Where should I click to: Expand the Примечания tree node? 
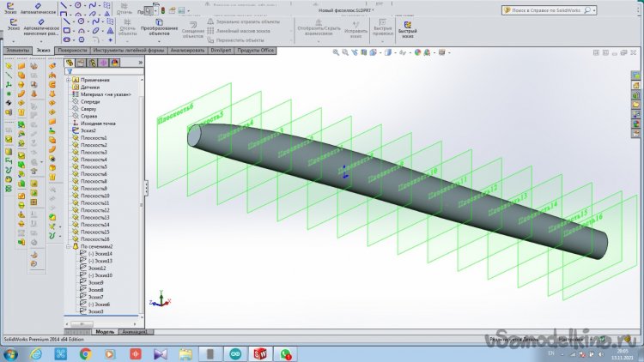click(70, 80)
